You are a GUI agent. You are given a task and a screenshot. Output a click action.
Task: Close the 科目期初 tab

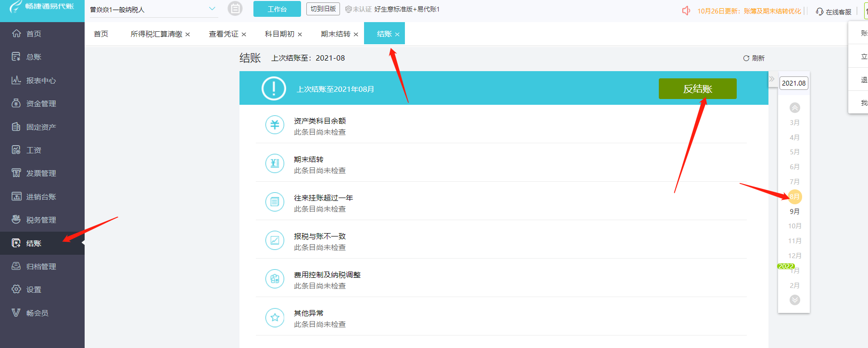pos(300,34)
